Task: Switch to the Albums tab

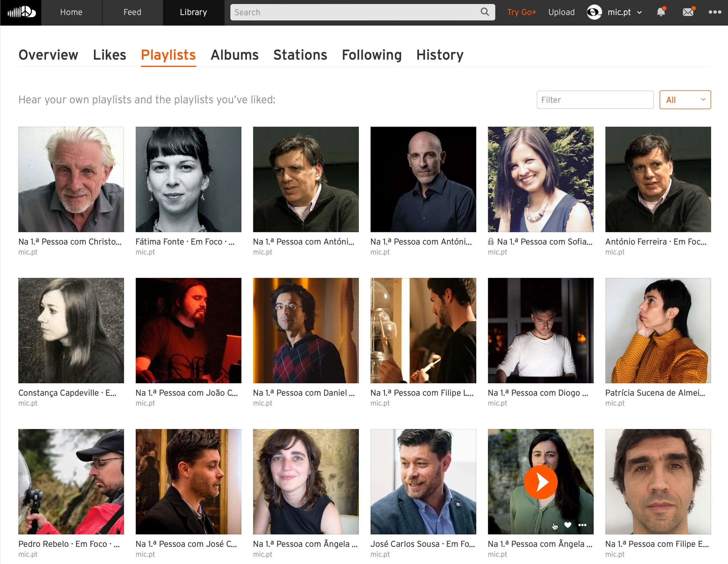Action: tap(234, 55)
